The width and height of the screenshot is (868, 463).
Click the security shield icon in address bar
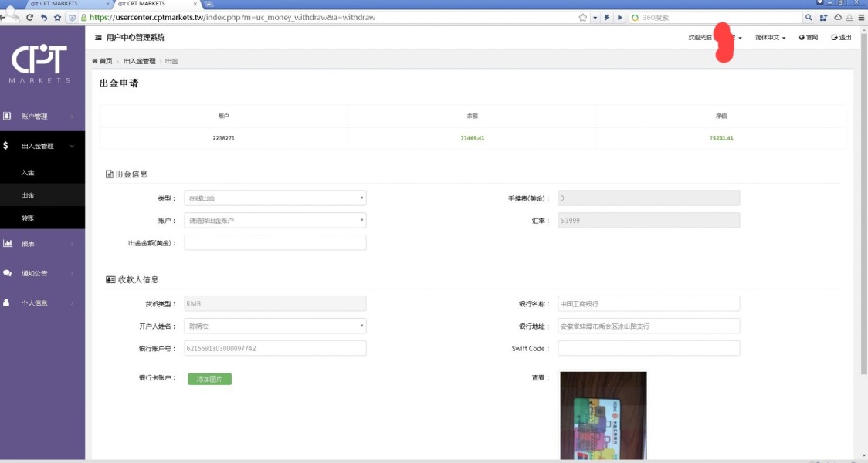pyautogui.click(x=72, y=18)
